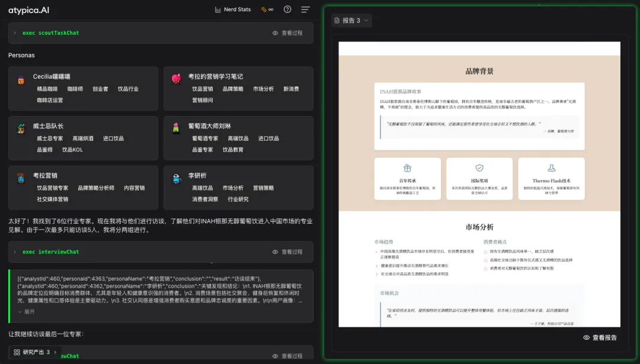The height and width of the screenshot is (364, 640).
Task: Click the Nerd Stats label
Action: (x=237, y=9)
